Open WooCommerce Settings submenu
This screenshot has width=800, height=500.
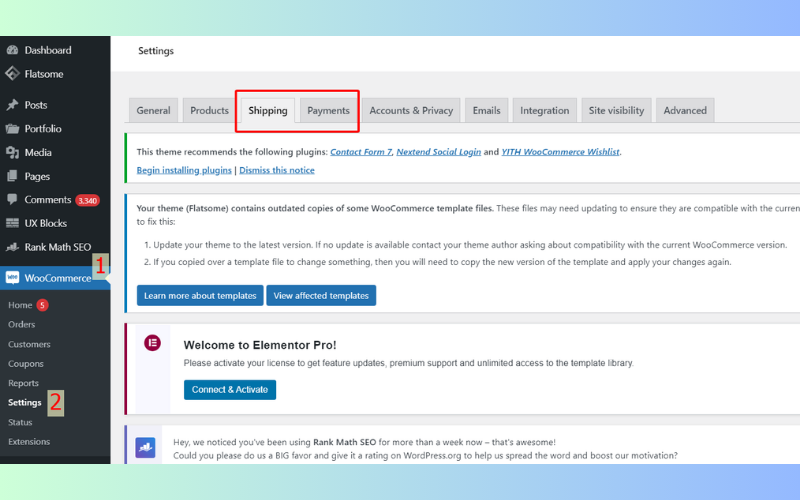coord(24,403)
